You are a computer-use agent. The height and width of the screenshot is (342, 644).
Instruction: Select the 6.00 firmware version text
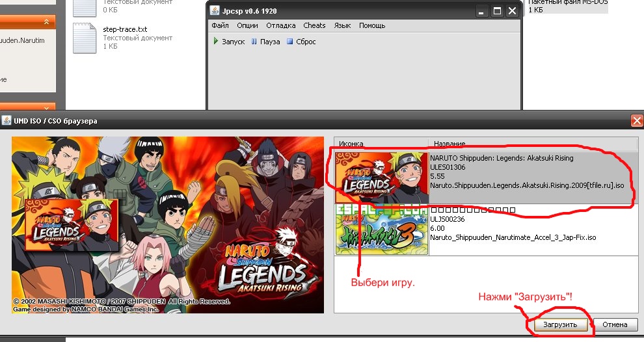(437, 228)
